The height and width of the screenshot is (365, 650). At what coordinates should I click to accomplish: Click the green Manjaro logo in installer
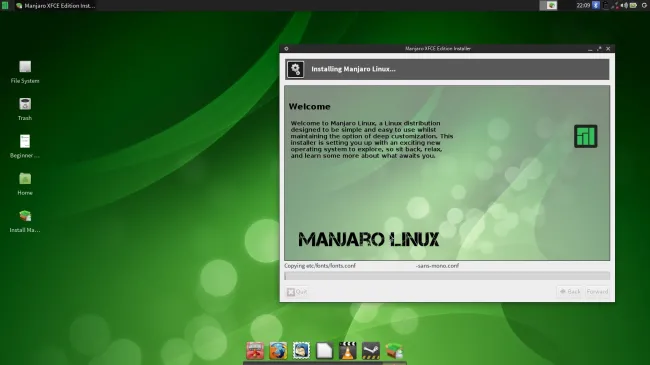tap(585, 136)
